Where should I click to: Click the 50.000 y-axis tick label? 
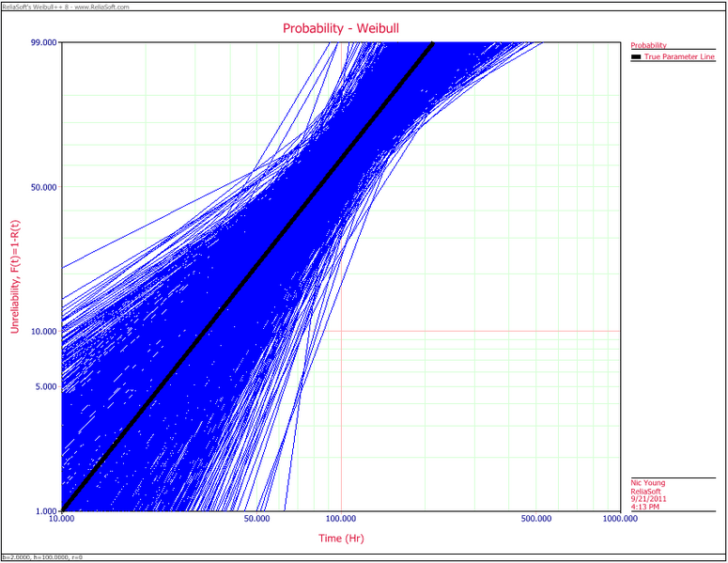(x=44, y=186)
